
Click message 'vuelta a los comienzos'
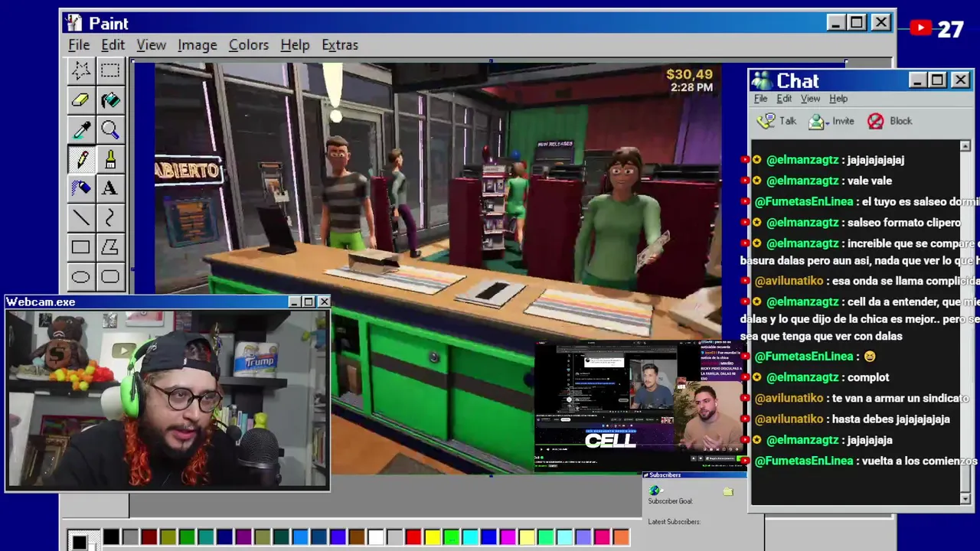tap(920, 461)
